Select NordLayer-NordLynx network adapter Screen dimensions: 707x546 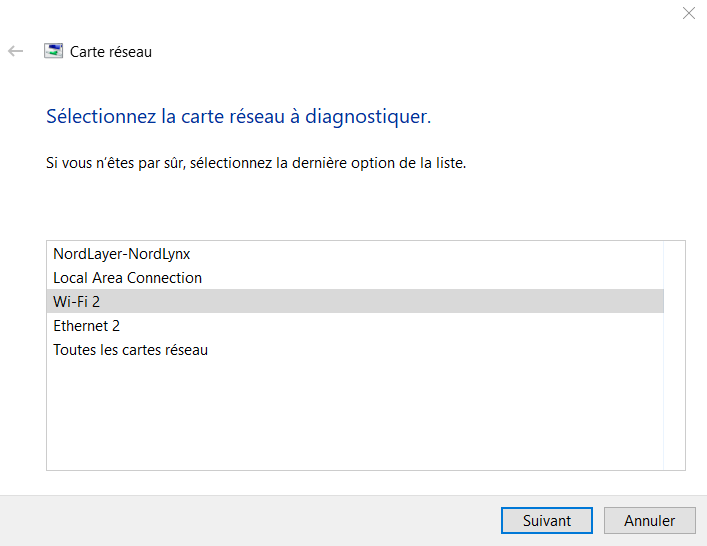121,254
